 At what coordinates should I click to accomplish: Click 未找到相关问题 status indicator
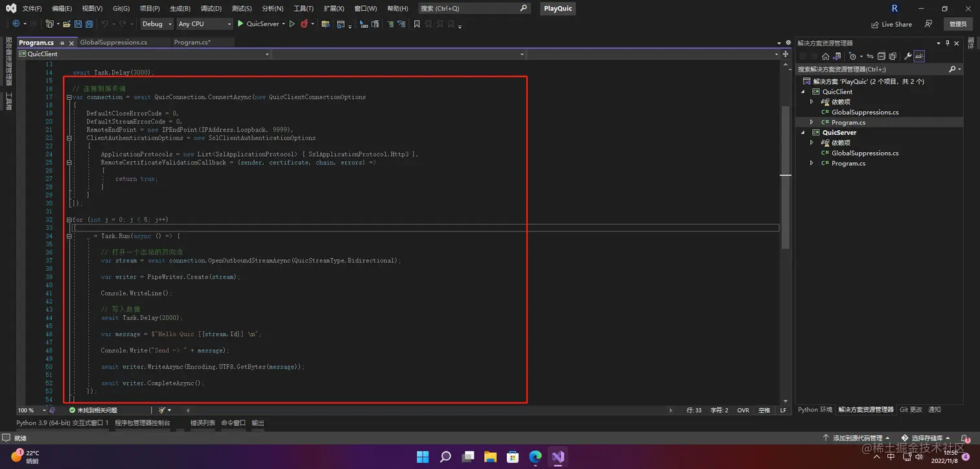click(93, 410)
